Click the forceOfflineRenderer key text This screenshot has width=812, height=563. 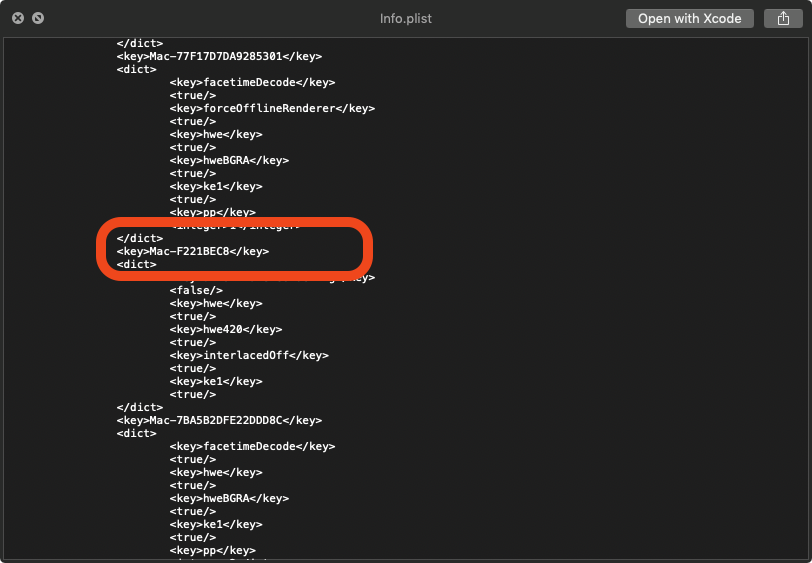pyautogui.click(x=272, y=108)
